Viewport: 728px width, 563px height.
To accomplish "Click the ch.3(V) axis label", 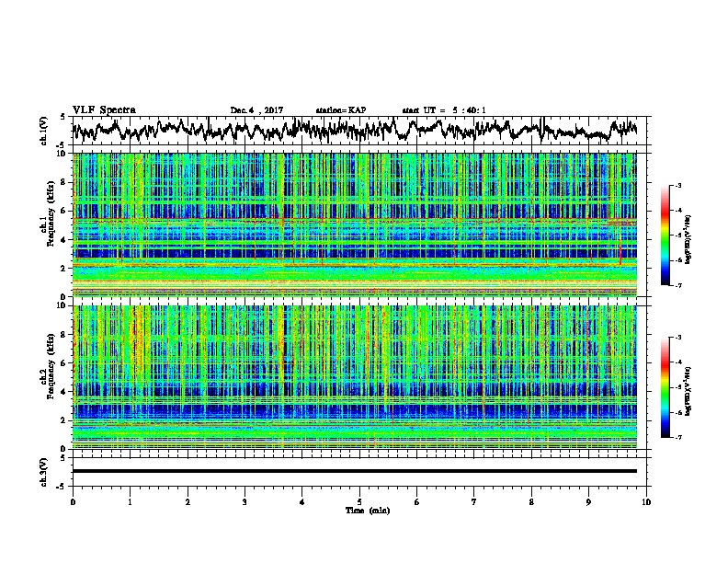I will tap(44, 472).
